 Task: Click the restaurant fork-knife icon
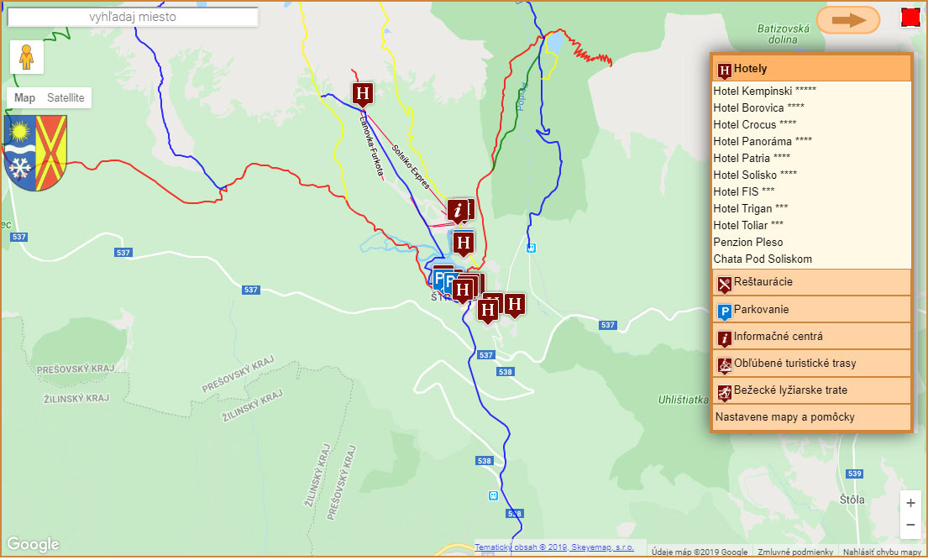pos(725,284)
